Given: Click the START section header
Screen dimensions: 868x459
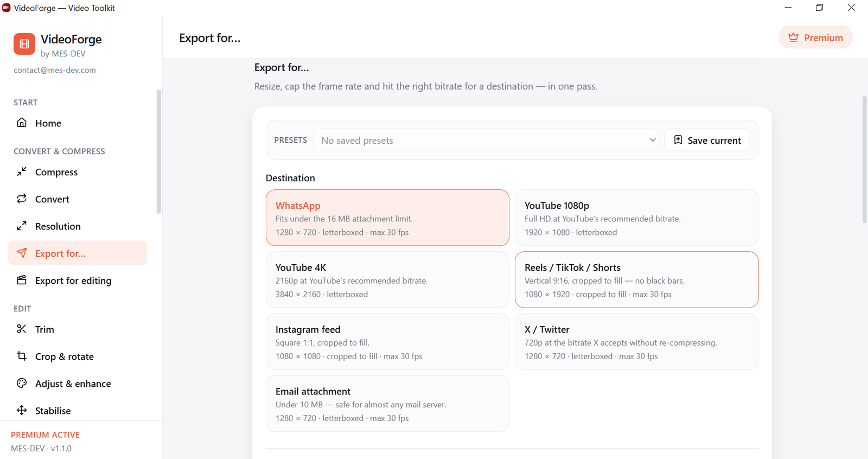Looking at the screenshot, I should [x=25, y=103].
